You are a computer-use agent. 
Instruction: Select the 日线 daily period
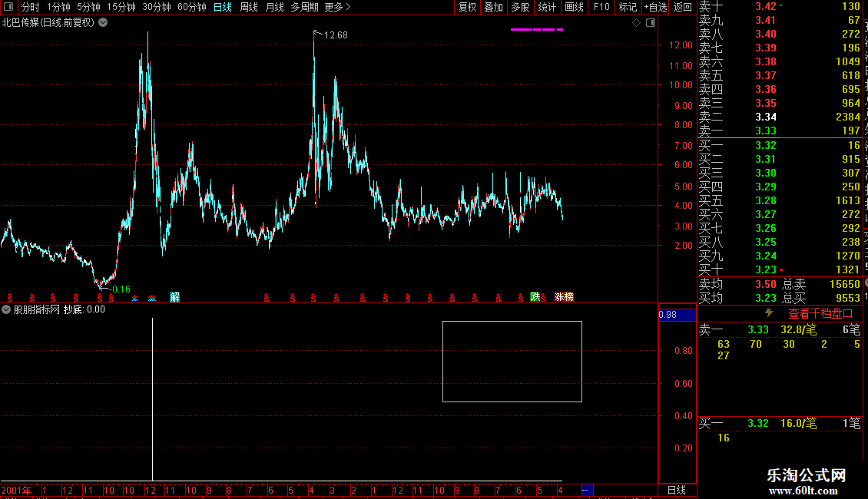coord(223,7)
